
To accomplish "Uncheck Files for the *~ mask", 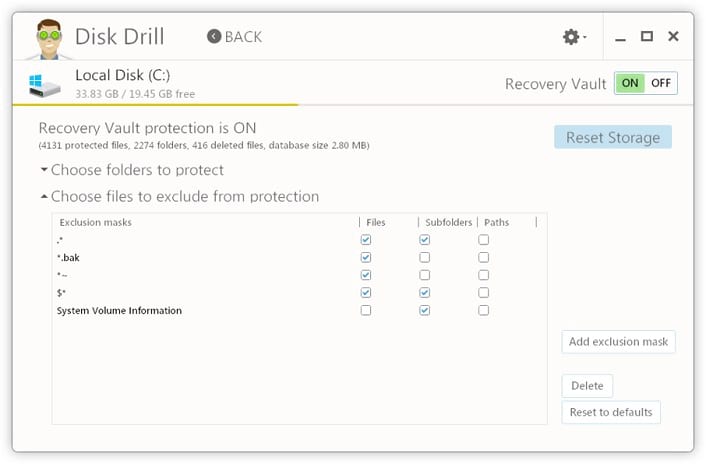I will click(366, 275).
